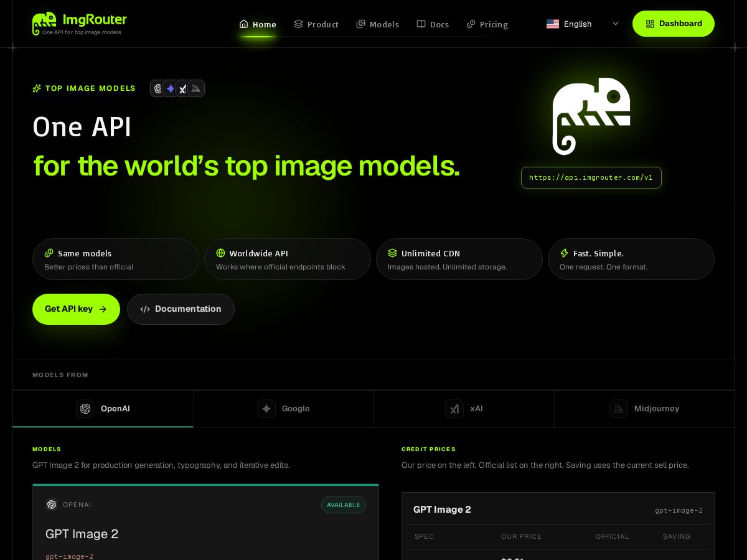Go to the Models nav item
This screenshot has height=560, width=747.
378,24
